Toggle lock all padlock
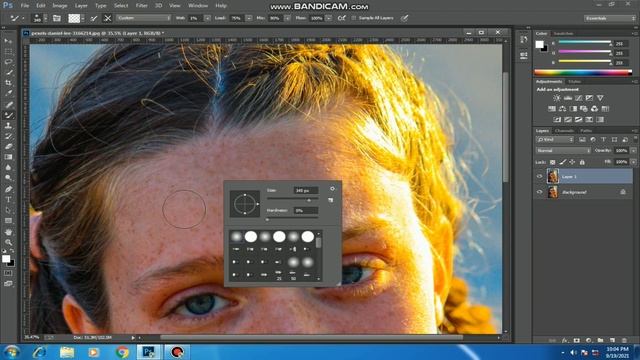This screenshot has width=640, height=360. point(582,162)
